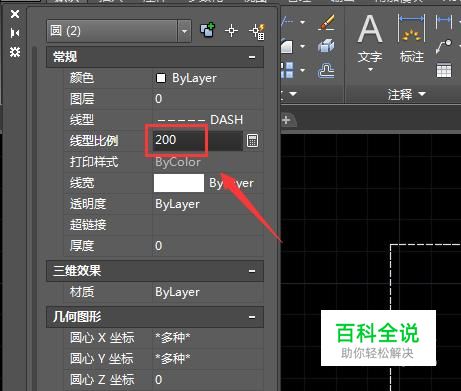Click the 文字 text tool large A icon

point(370,30)
